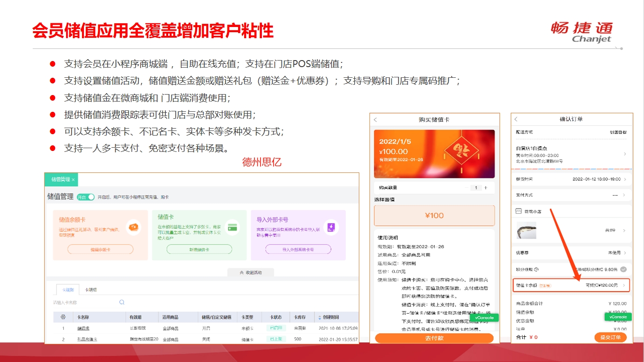Click the 储值卡 green card icon
644x362 pixels.
coord(232,227)
